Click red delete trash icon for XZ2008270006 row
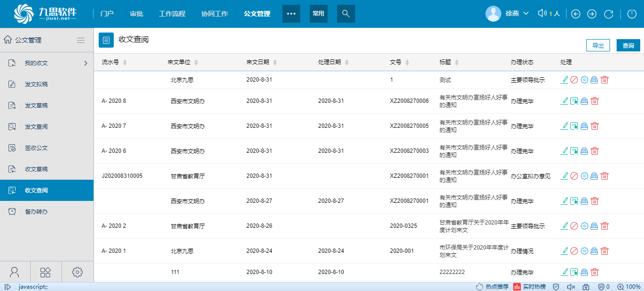Image resolution: width=644 pixels, height=291 pixels. pos(595,101)
